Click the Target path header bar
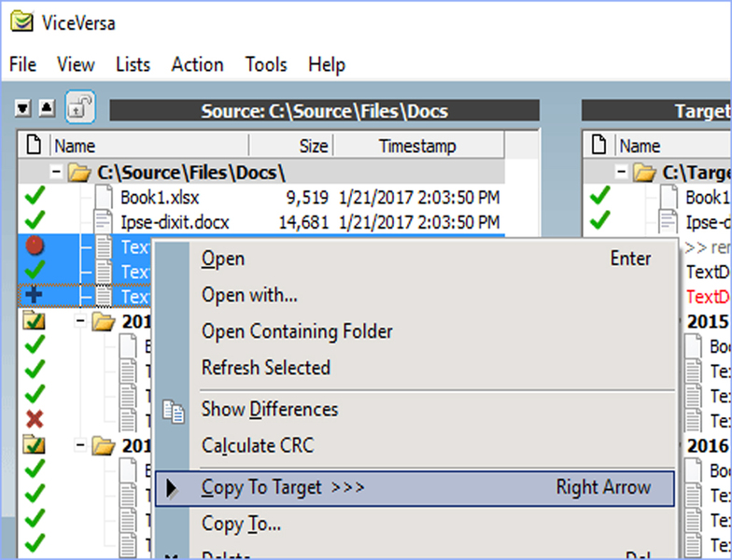This screenshot has width=732, height=560. (x=656, y=111)
